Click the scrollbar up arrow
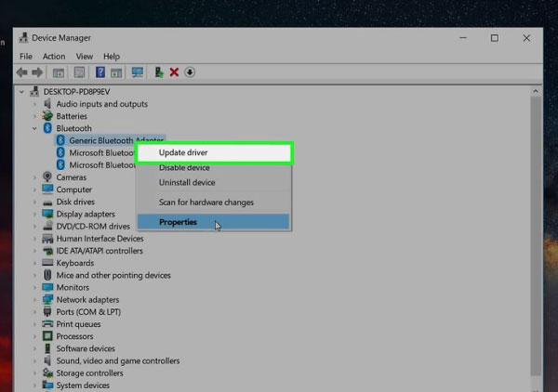The image size is (558, 392). click(536, 91)
